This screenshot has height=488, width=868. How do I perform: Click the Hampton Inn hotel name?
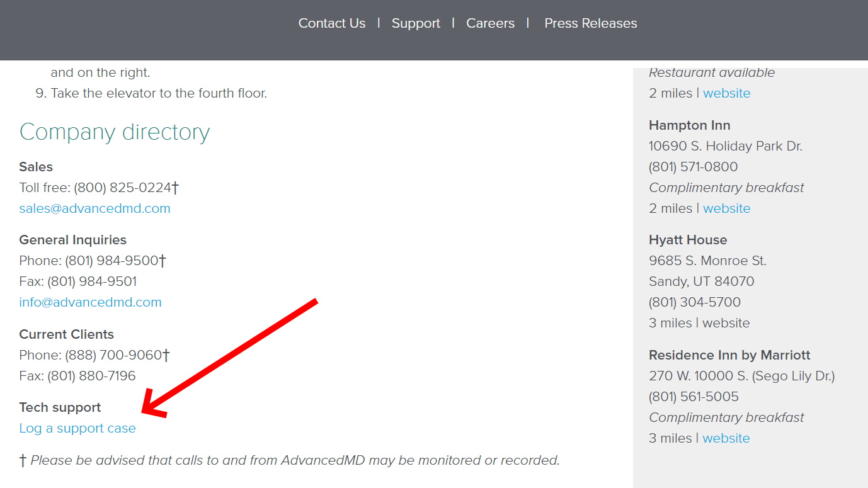pos(690,125)
